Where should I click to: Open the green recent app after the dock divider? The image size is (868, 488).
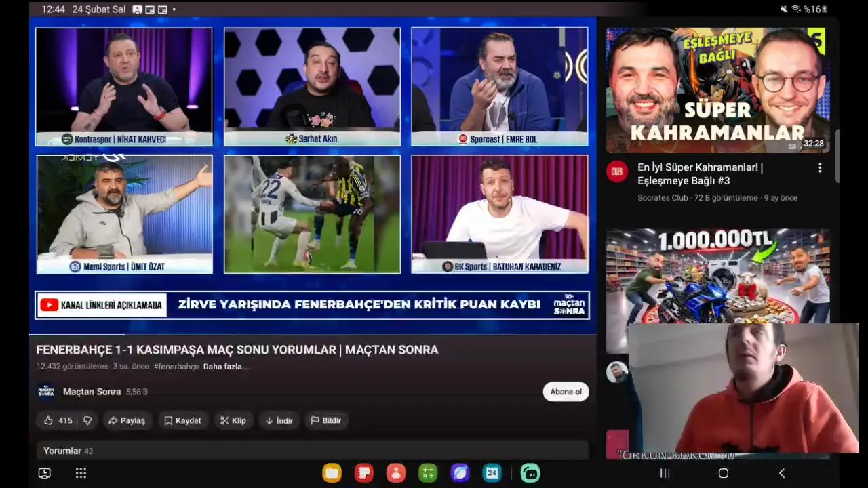click(x=530, y=473)
